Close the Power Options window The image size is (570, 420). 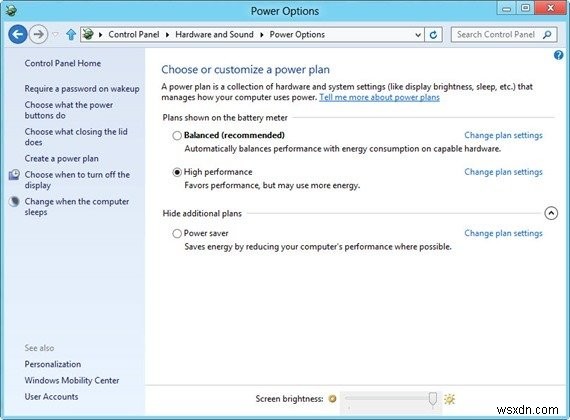point(551,9)
